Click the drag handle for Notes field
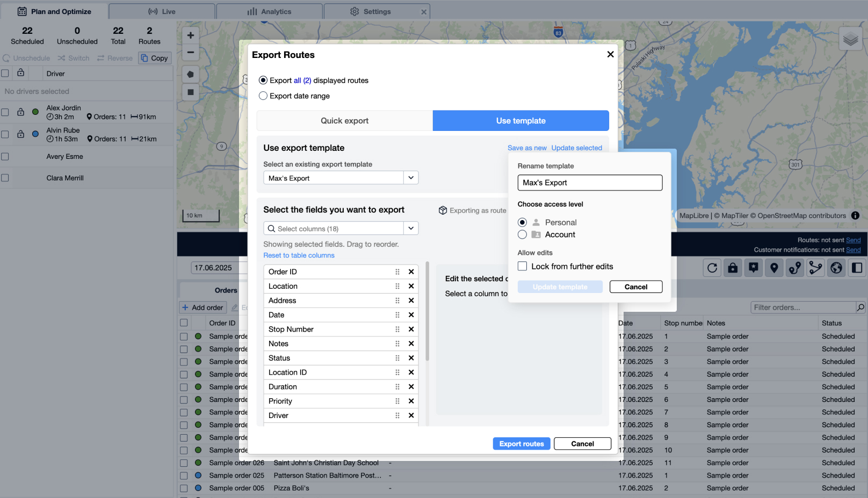868x498 pixels. click(x=397, y=344)
